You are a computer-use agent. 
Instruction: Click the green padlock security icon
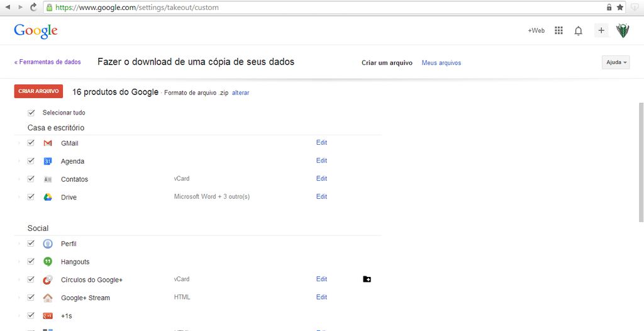point(49,8)
